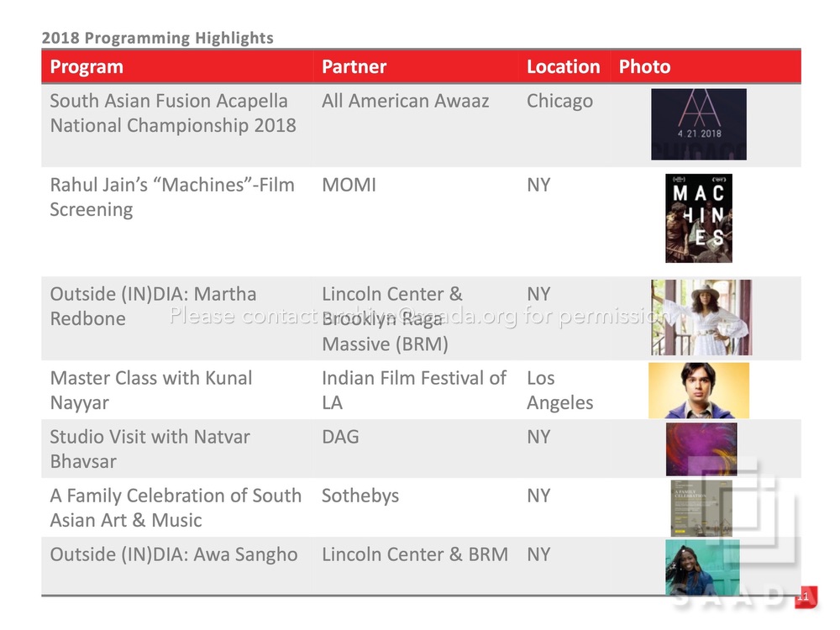
Task: Select the South Asian Fusion Acapella entry
Action: 173,113
